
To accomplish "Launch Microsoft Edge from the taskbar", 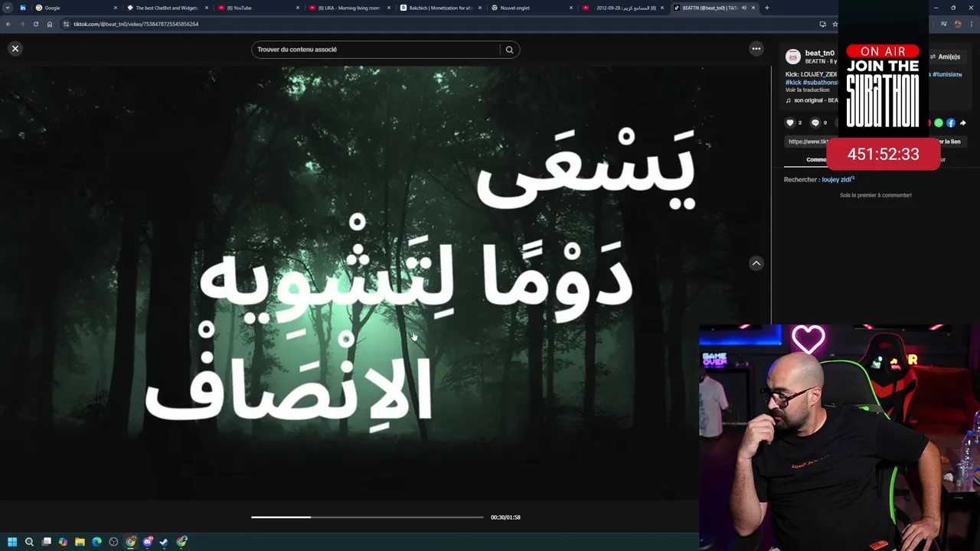I will [96, 542].
